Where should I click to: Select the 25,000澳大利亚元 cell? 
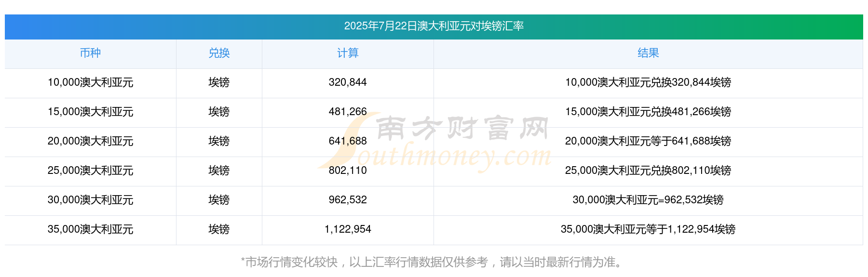click(x=90, y=171)
